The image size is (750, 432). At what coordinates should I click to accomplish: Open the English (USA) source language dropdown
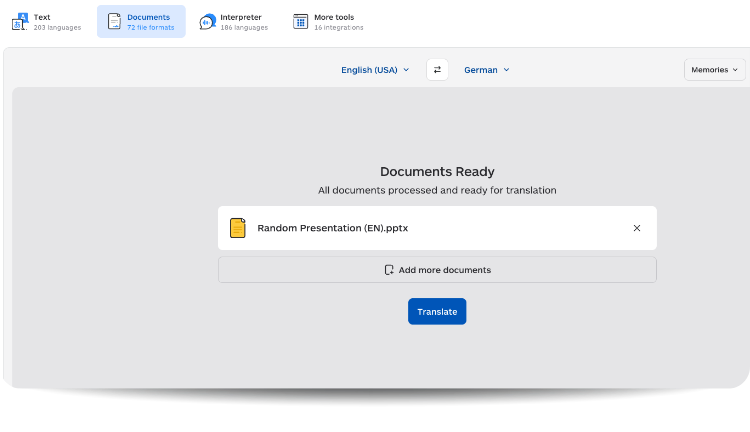point(375,70)
